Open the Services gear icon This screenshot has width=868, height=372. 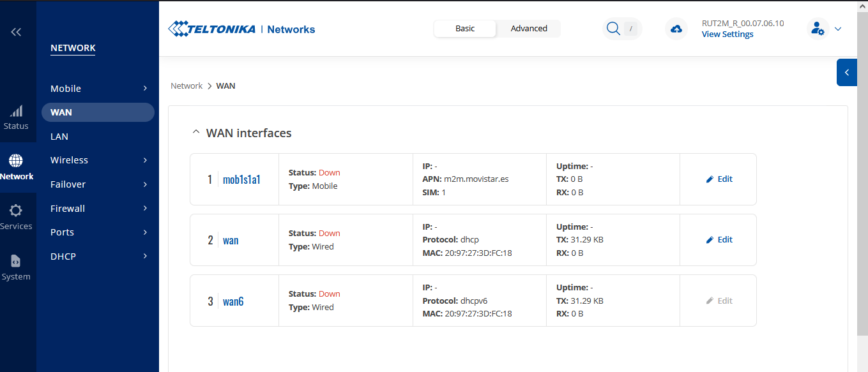coord(16,216)
